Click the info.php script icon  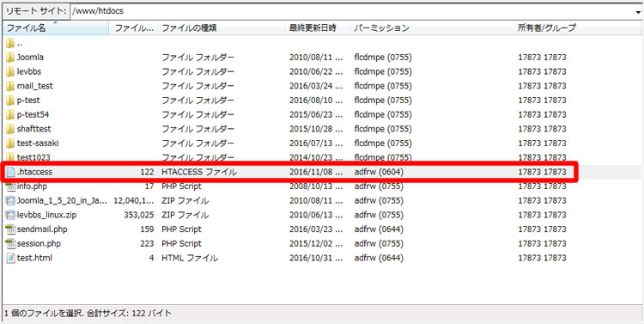tap(10, 186)
